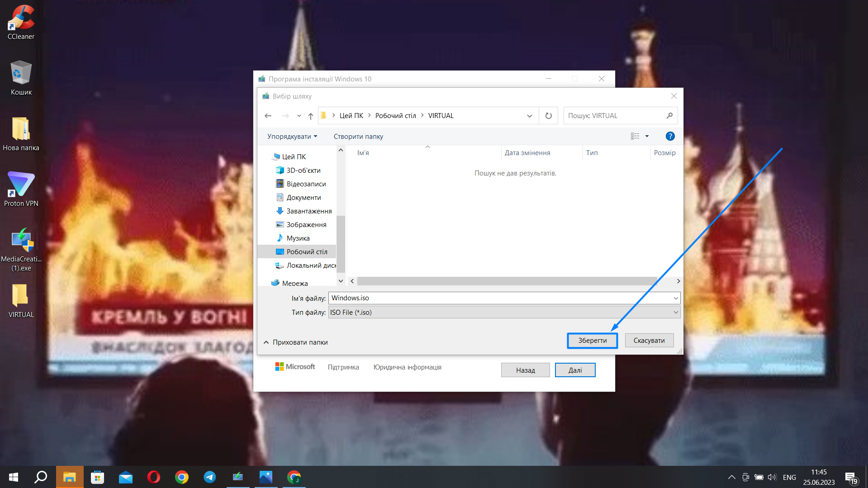Launch Google Chrome from taskbar
The image size is (868, 488).
[181, 477]
